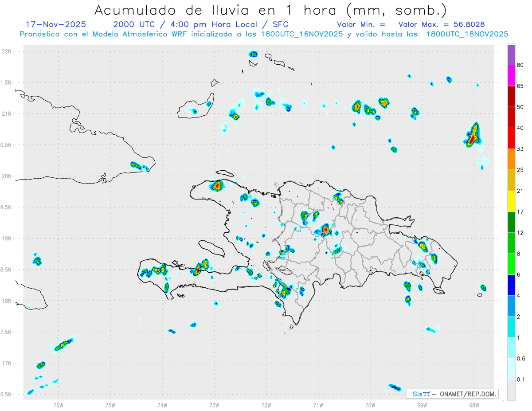
Task: Click the longitude label "72W"
Action: pos(266,405)
